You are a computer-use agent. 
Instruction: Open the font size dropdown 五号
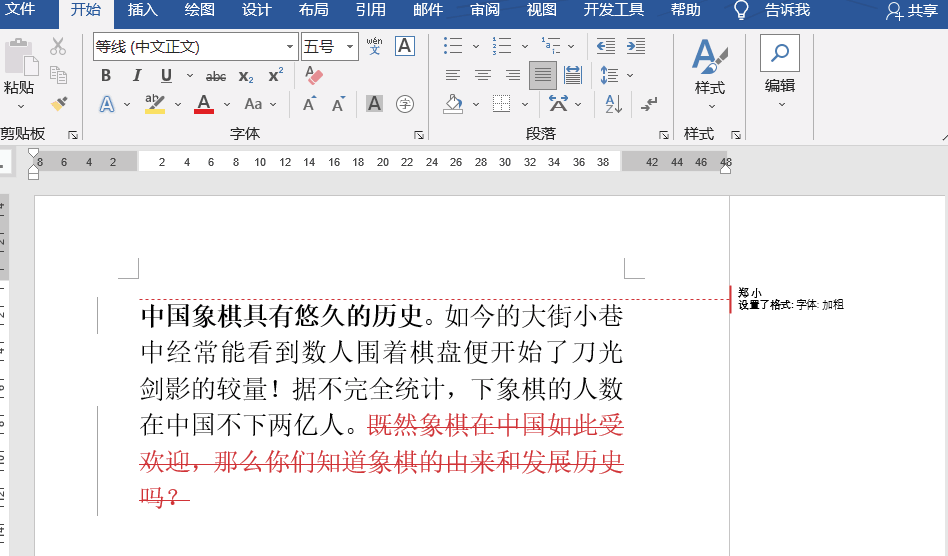click(351, 47)
